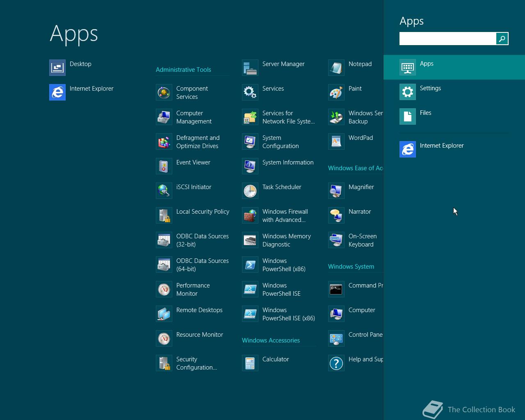Screen dimensions: 525x420
Task: Click the Windows Ease of Access header
Action: tap(356, 168)
